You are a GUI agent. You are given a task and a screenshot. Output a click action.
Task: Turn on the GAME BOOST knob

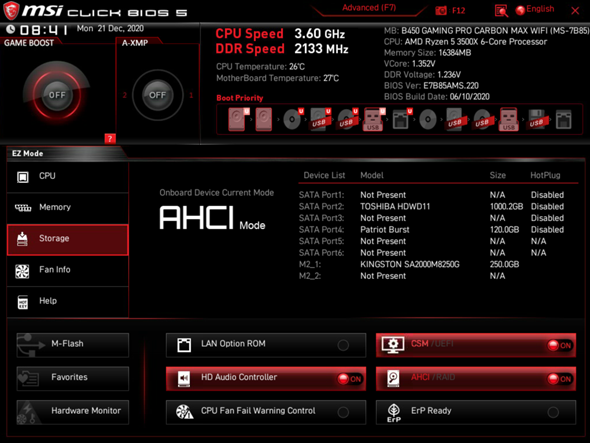tap(57, 95)
